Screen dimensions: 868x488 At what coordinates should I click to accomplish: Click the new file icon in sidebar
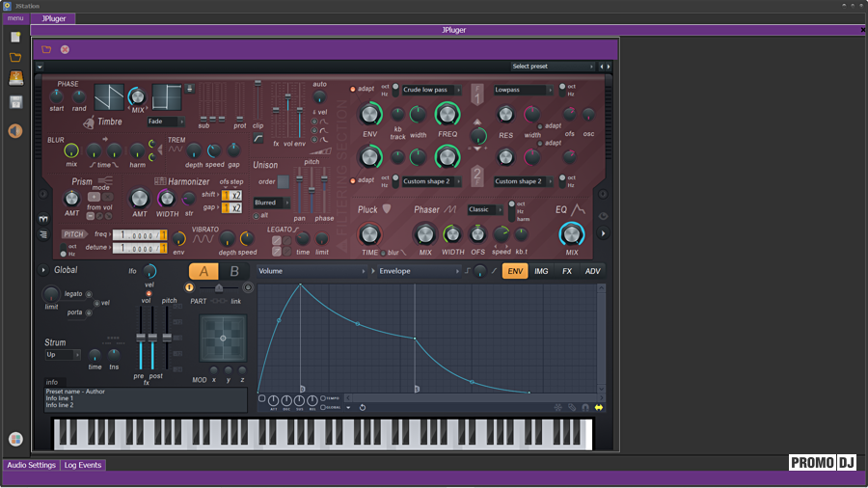coord(15,37)
